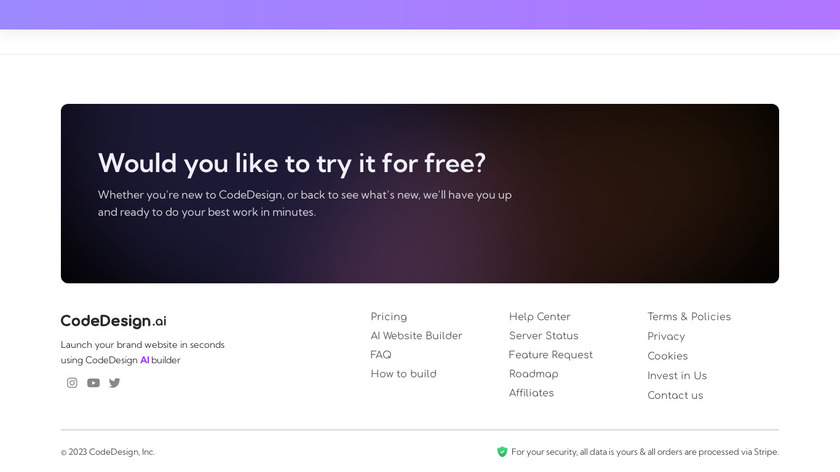
Task: Open the Affiliates link
Action: pos(531,393)
